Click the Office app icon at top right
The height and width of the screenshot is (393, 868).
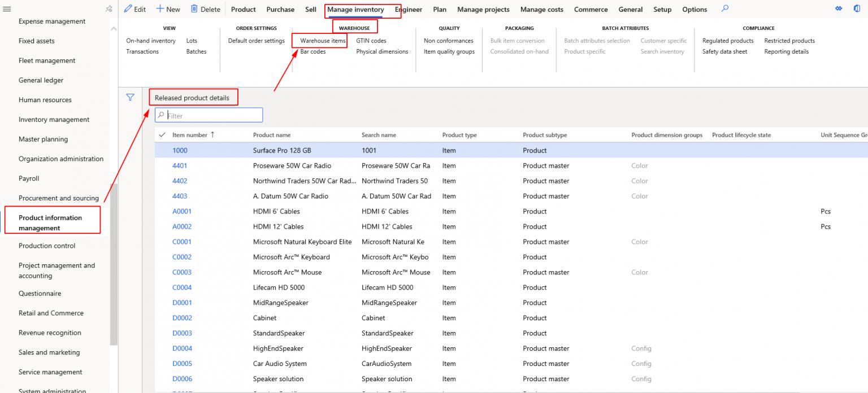point(857,9)
